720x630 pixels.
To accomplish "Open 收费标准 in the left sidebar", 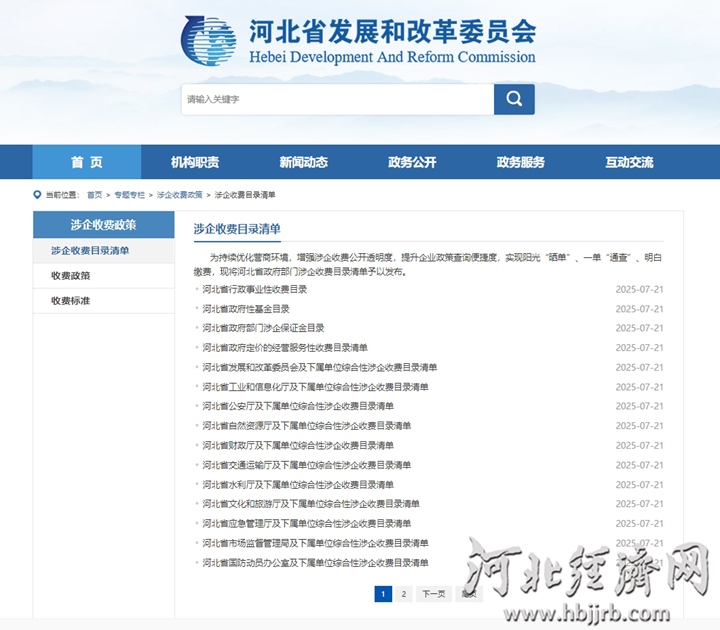I will click(x=71, y=301).
